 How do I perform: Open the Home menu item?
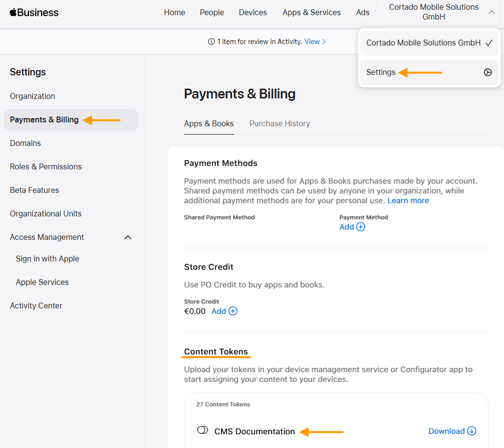(x=175, y=13)
